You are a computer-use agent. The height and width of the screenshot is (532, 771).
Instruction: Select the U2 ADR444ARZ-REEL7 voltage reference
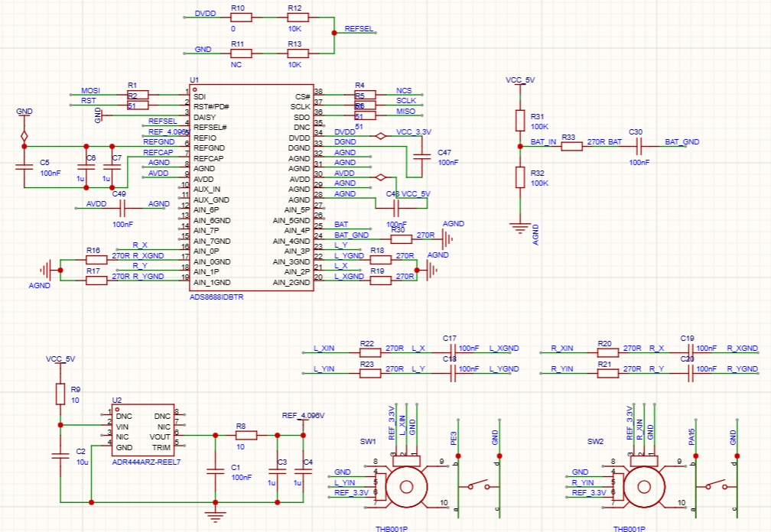(x=142, y=431)
